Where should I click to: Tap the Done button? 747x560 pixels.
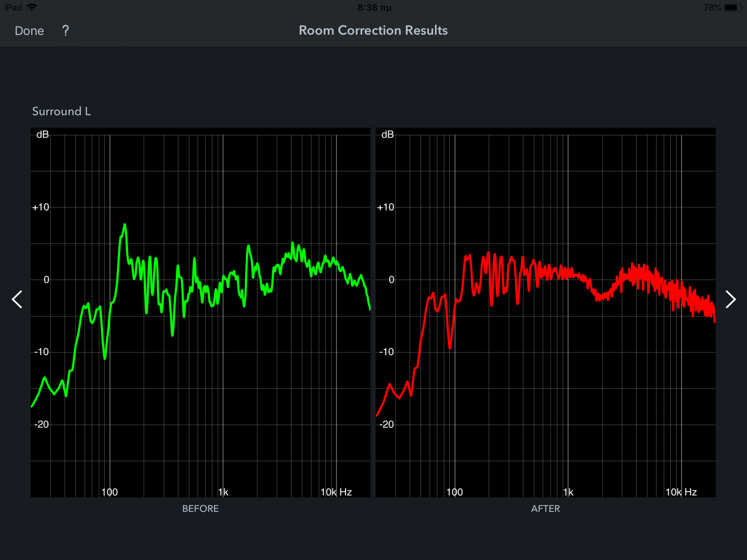tap(29, 31)
